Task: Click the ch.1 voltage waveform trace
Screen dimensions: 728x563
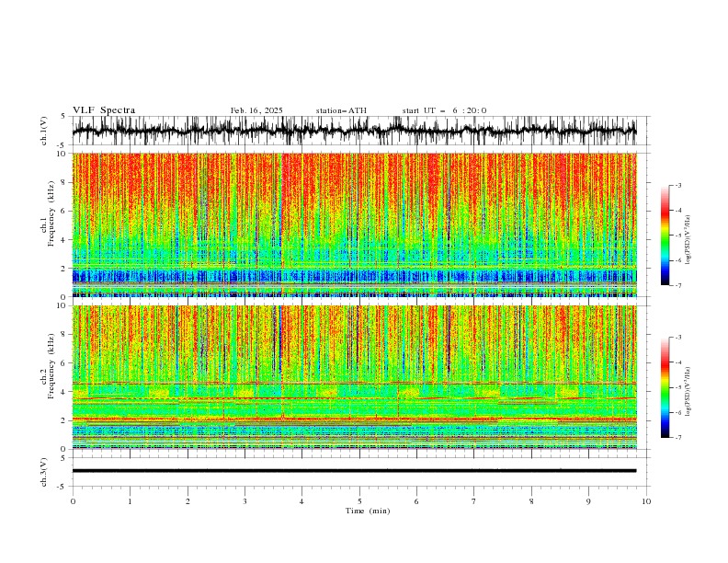Action: click(x=354, y=131)
